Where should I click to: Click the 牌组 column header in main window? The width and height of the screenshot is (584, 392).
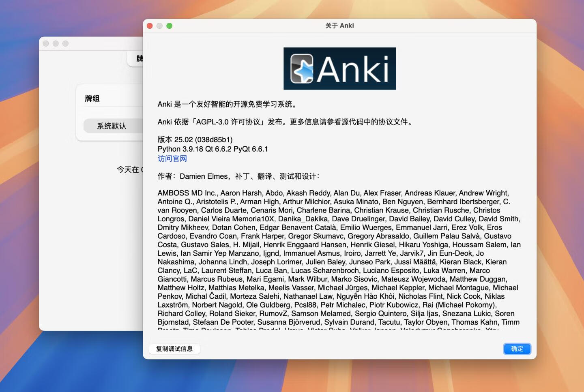(92, 99)
